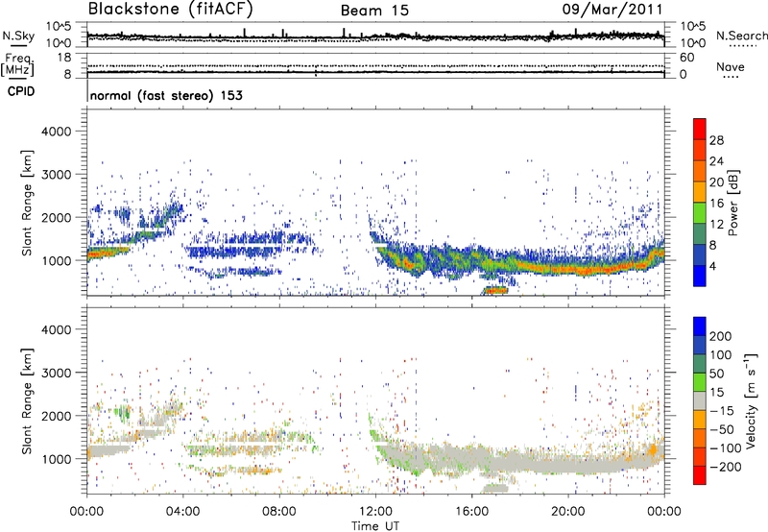Click the Blackstone (fitACF) title text

(171, 9)
